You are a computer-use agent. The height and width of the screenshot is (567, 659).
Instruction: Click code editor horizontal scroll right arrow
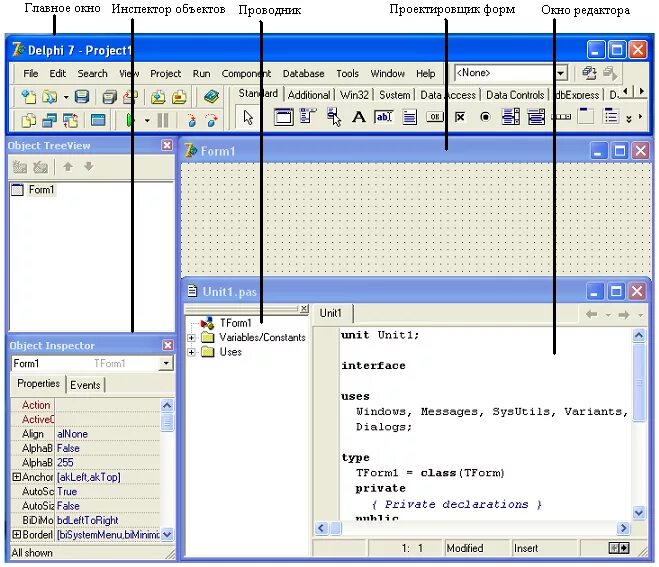pos(623,528)
